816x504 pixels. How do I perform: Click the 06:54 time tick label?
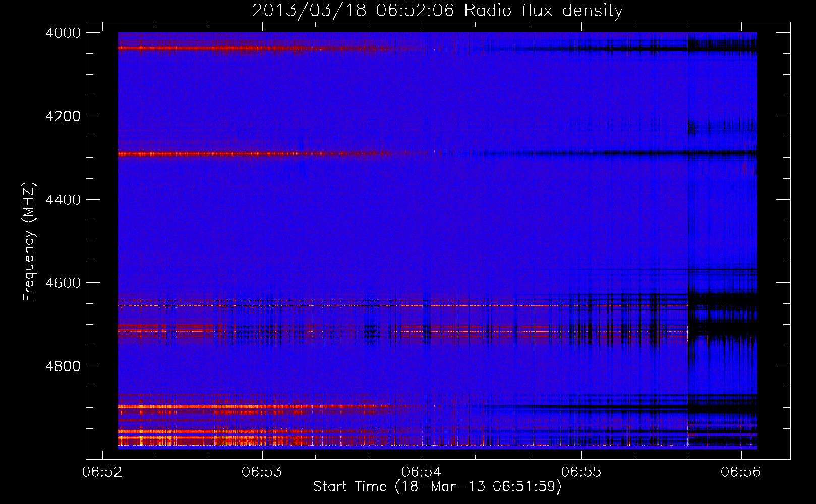pos(422,472)
